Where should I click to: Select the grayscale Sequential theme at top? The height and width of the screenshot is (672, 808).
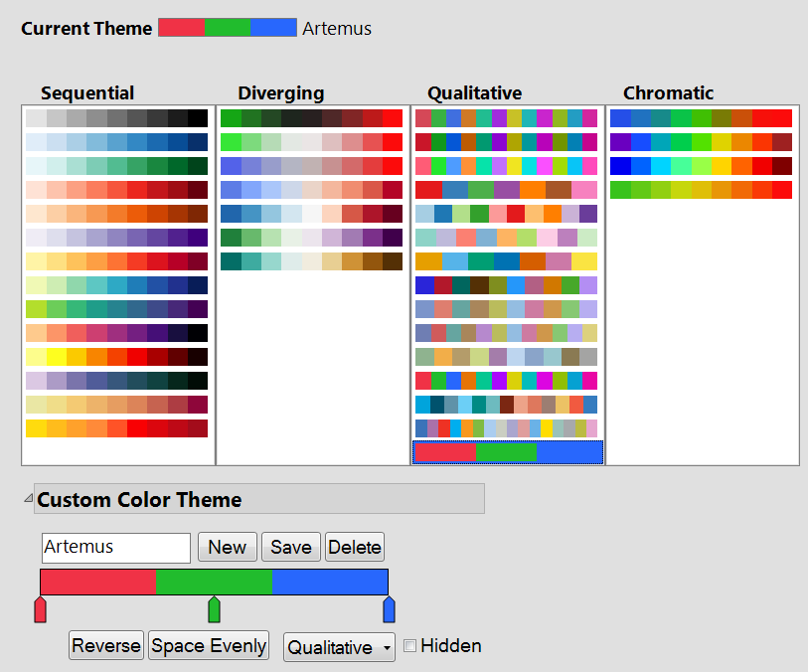click(117, 117)
